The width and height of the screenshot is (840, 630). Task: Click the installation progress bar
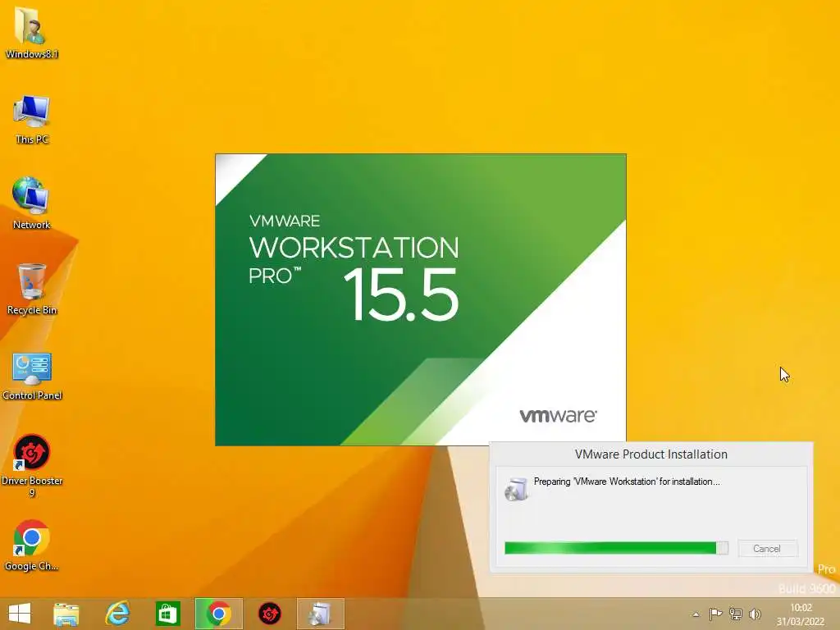point(616,547)
